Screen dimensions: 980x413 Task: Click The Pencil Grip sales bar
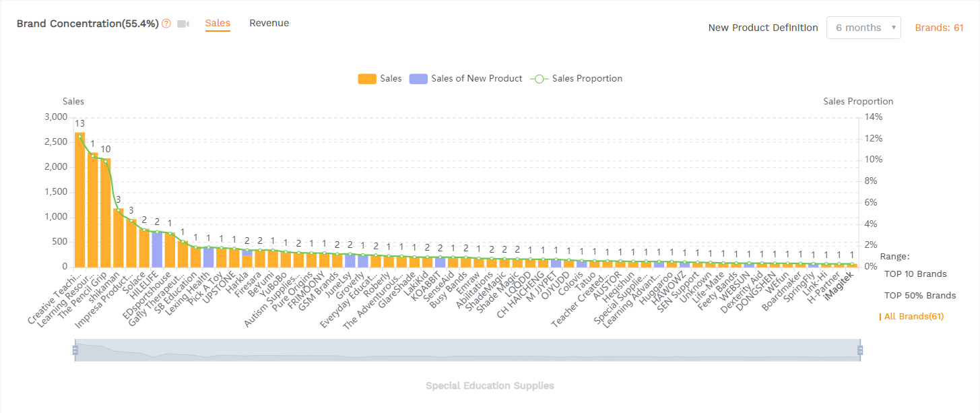coord(106,212)
